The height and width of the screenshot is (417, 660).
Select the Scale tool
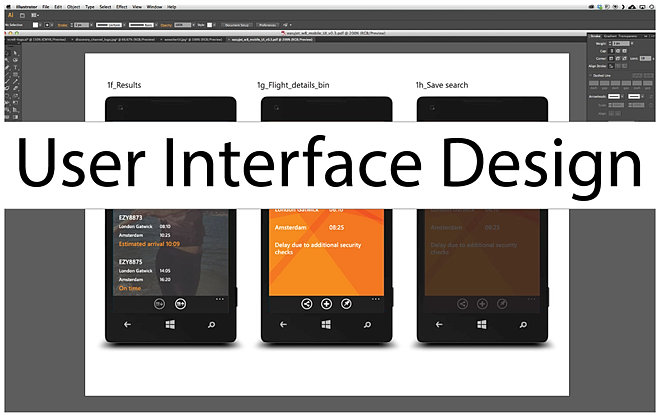15,95
